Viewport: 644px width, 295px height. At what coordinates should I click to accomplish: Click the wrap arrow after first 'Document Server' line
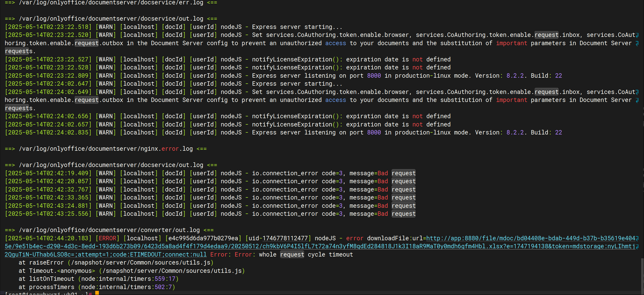pyautogui.click(x=637, y=43)
